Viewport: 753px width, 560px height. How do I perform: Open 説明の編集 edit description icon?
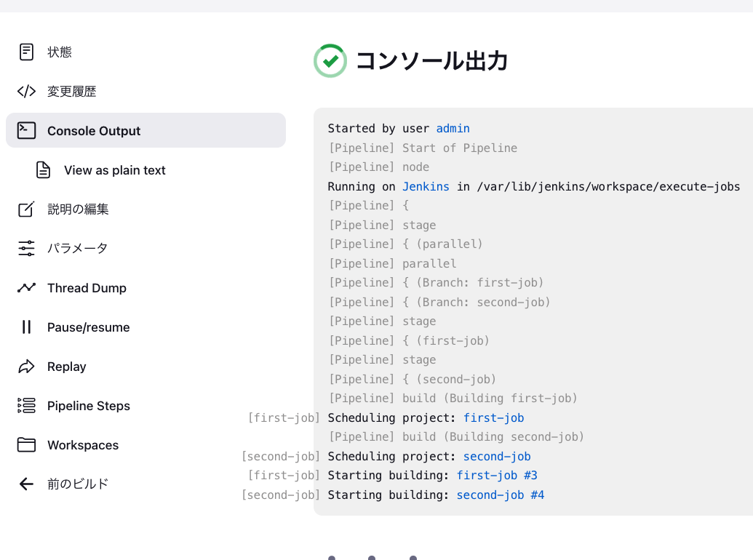tap(26, 209)
